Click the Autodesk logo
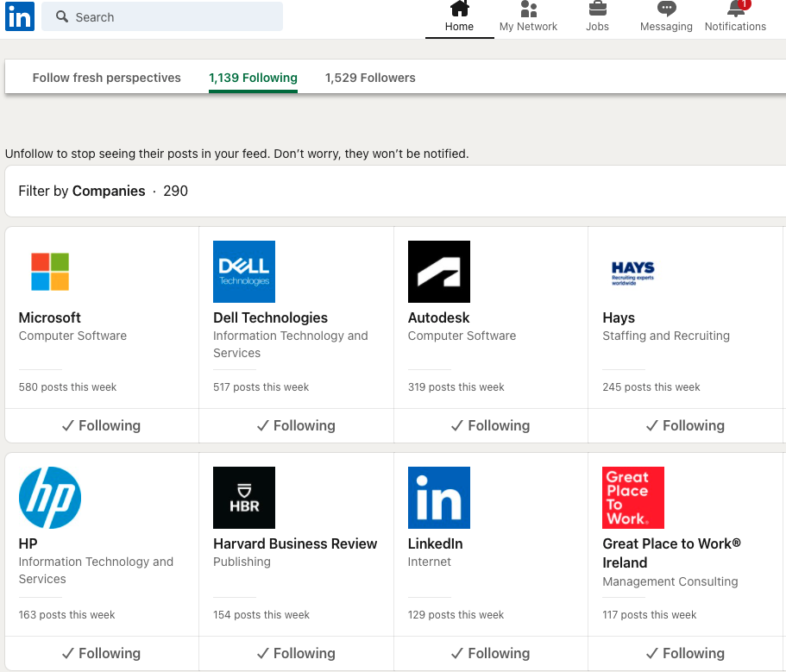 438,271
